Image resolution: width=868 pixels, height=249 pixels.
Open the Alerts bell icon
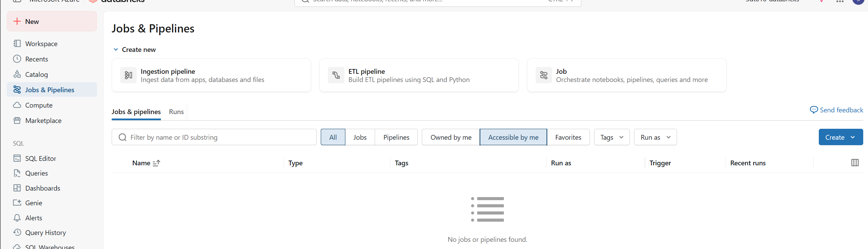17,218
